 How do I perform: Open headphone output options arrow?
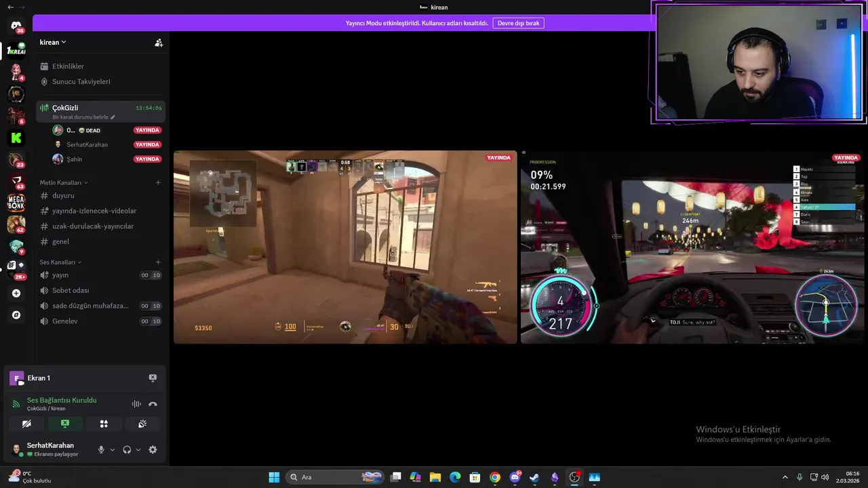[138, 449]
